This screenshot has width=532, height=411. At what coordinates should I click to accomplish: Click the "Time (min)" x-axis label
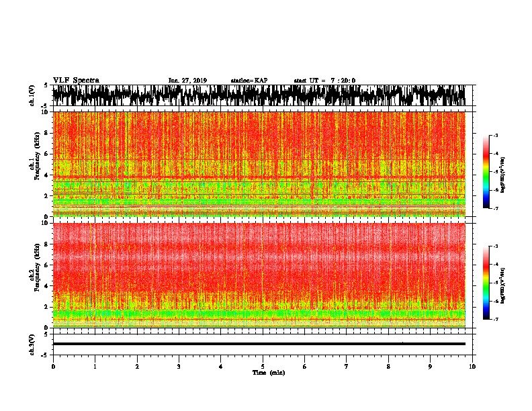point(269,373)
